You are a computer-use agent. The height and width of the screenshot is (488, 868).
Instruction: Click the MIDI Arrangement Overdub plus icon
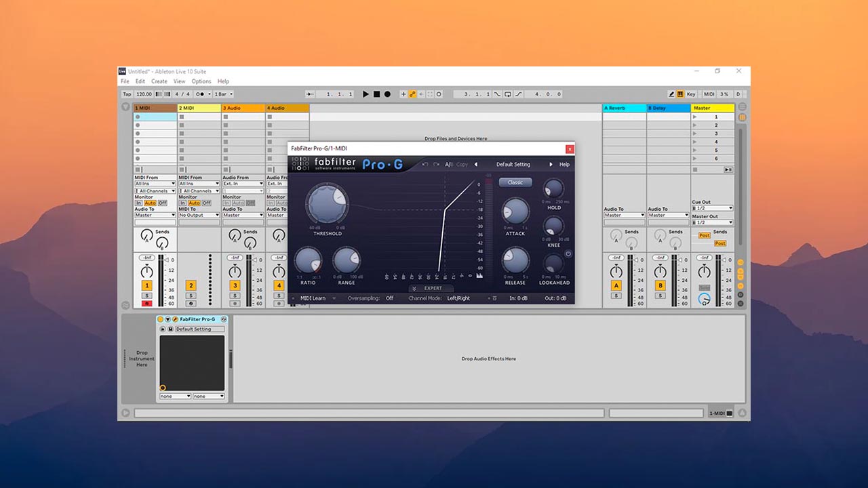[x=404, y=94]
